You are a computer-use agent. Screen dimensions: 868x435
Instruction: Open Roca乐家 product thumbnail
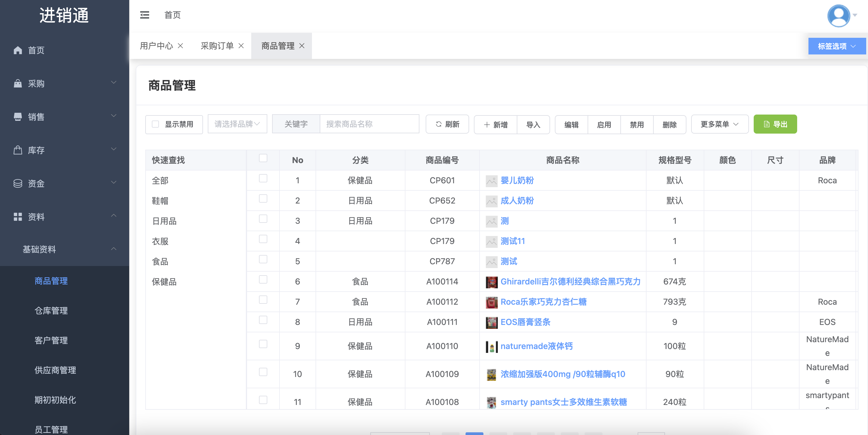(492, 302)
